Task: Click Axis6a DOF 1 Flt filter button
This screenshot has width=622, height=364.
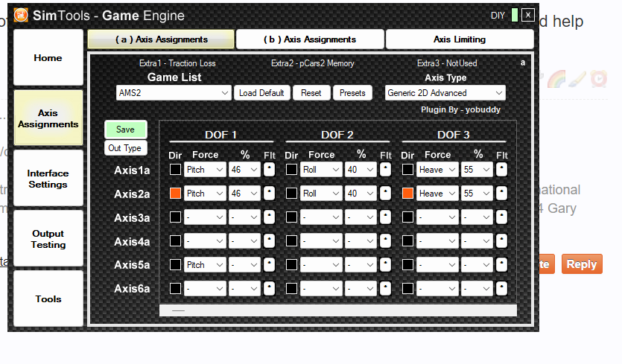Action: click(269, 288)
